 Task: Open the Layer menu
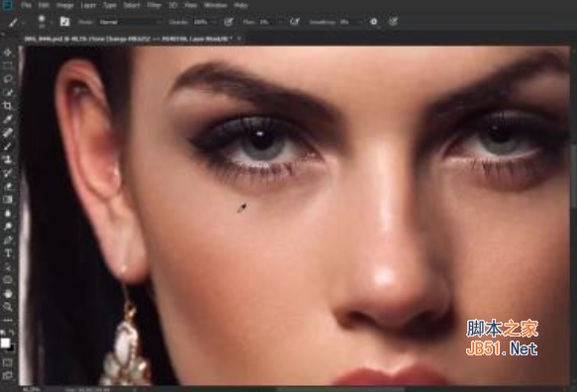click(88, 5)
